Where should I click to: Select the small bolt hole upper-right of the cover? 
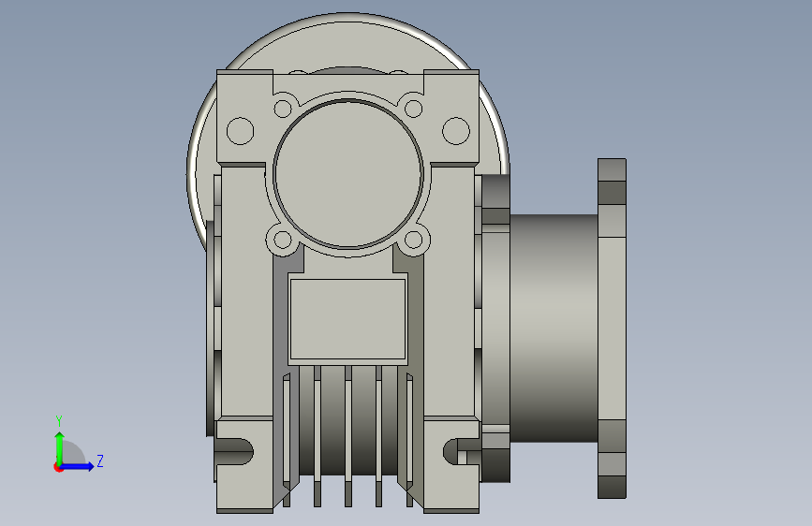tap(413, 109)
